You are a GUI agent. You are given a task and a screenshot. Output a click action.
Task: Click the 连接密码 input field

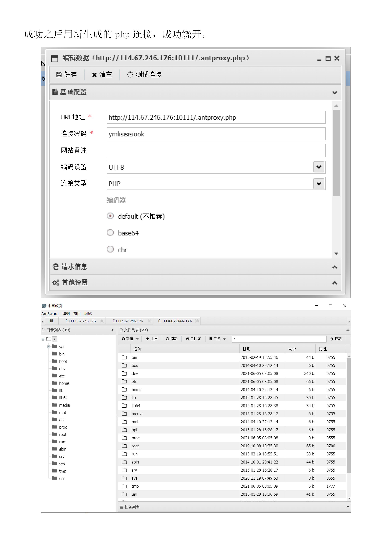[x=216, y=134]
